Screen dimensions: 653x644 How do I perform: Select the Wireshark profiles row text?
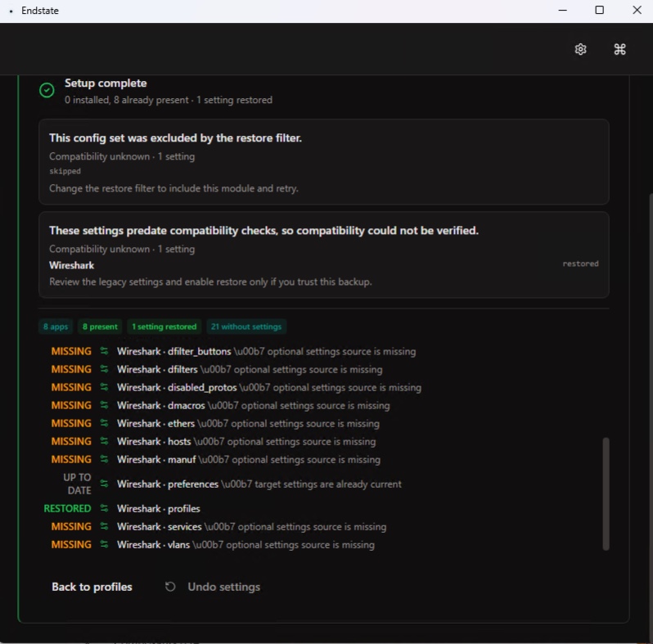coord(158,509)
